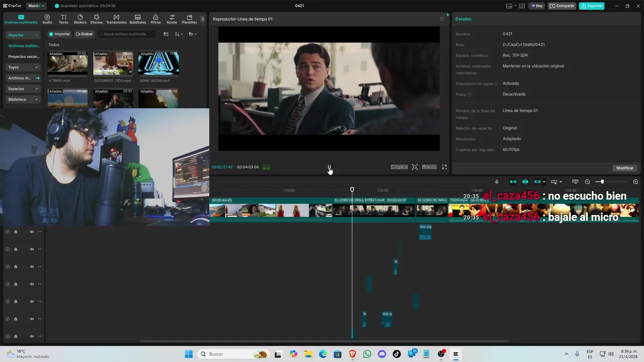This screenshot has width=644, height=362.
Task: Open the Plantillas panel
Action: pyautogui.click(x=189, y=19)
